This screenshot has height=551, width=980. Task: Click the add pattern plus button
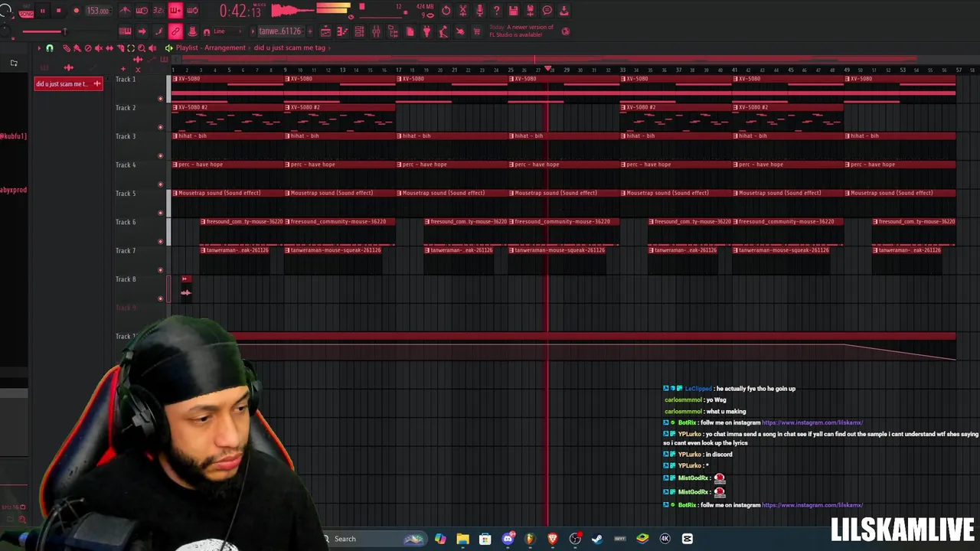coord(309,31)
